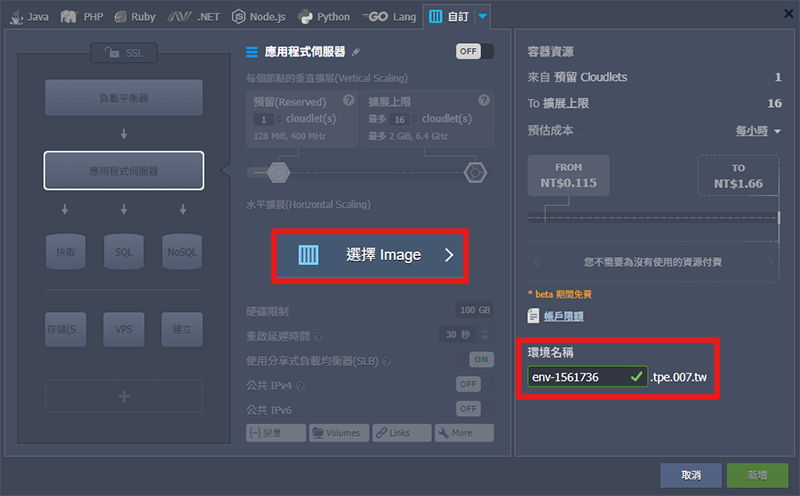
Task: Show help for 擴展上限 cloudlets
Action: click(484, 100)
